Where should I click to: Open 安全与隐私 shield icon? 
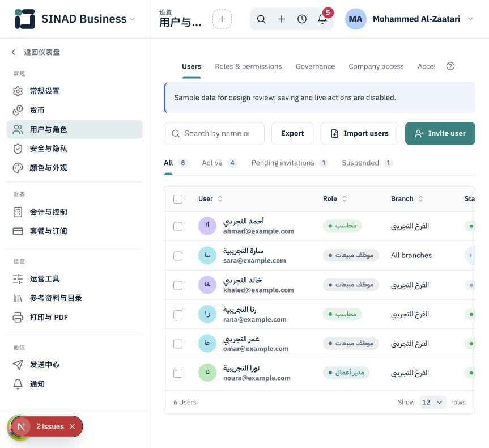point(18,149)
